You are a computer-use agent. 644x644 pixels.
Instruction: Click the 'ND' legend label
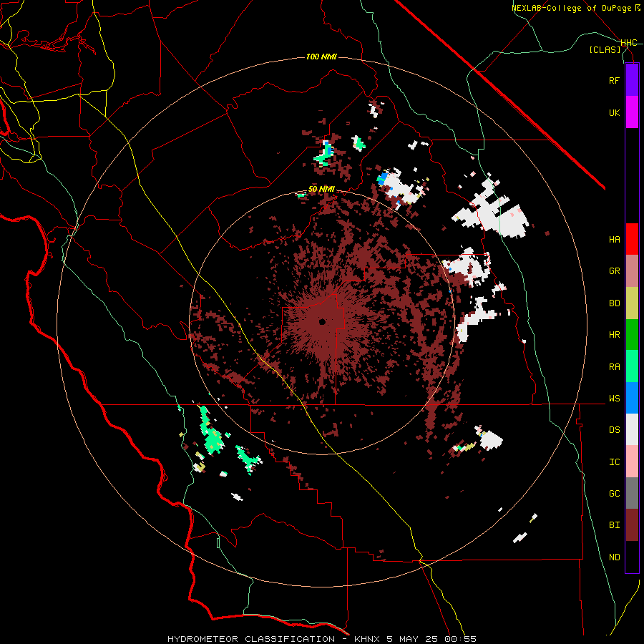(x=614, y=557)
